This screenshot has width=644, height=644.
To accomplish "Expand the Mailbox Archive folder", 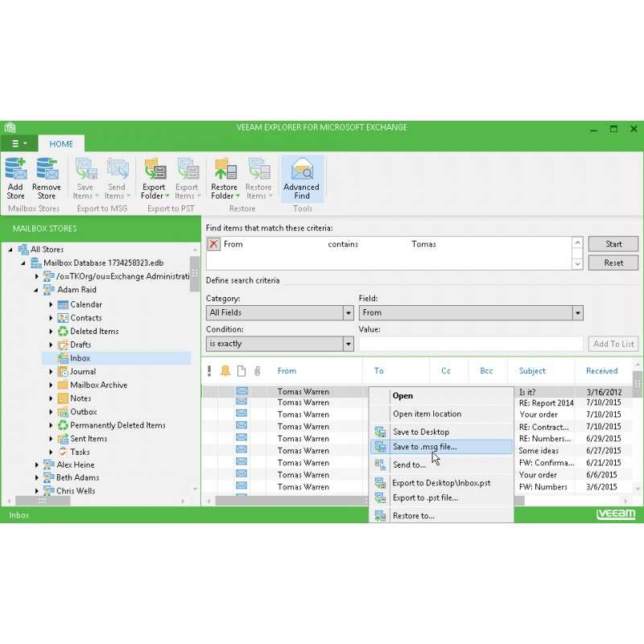I will pyautogui.click(x=51, y=386).
